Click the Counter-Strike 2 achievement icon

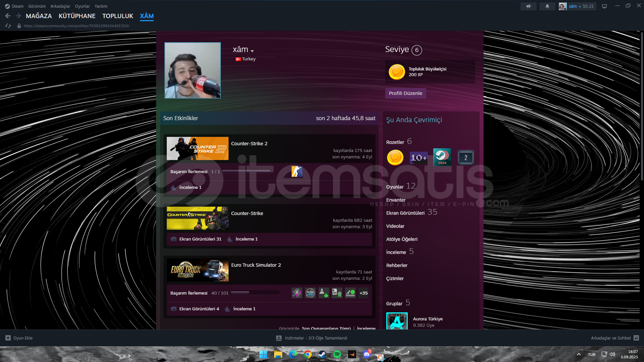[x=297, y=171]
